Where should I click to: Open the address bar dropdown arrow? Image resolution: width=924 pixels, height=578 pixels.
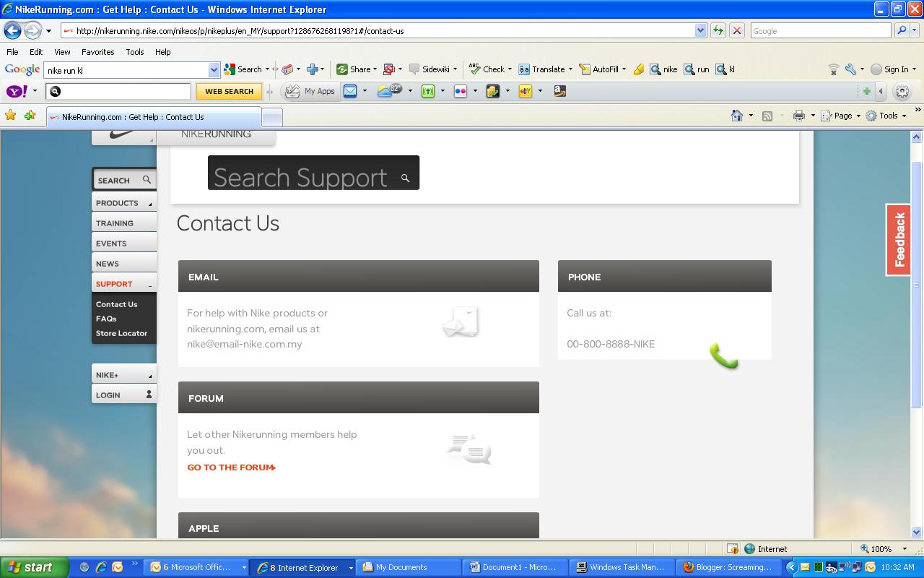(699, 30)
